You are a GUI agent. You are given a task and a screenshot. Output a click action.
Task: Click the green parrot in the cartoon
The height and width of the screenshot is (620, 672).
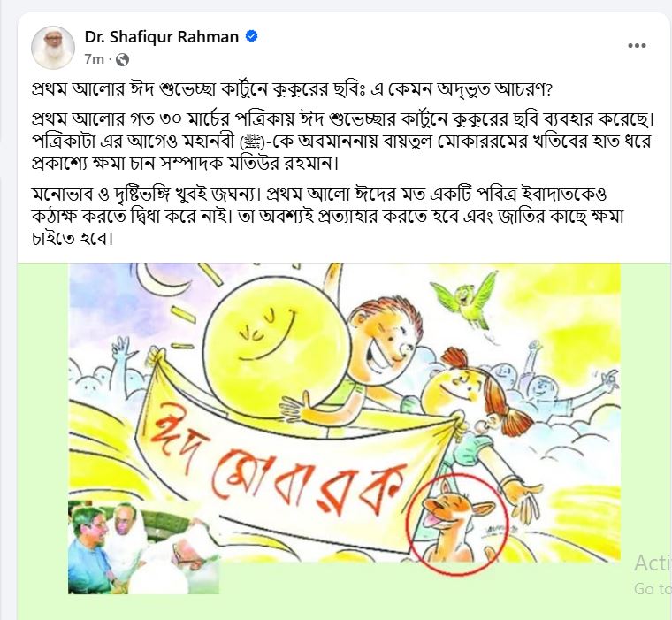464,300
